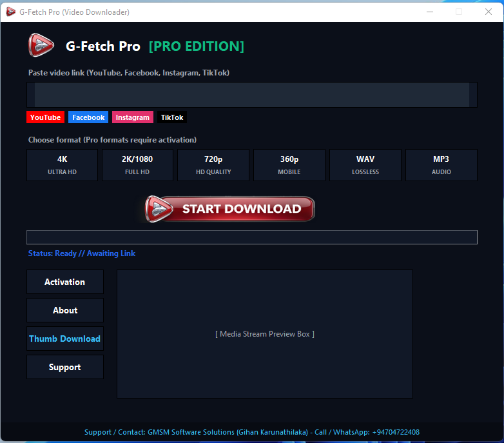
Task: Click the Support / Contact footer line
Action: (x=252, y=432)
